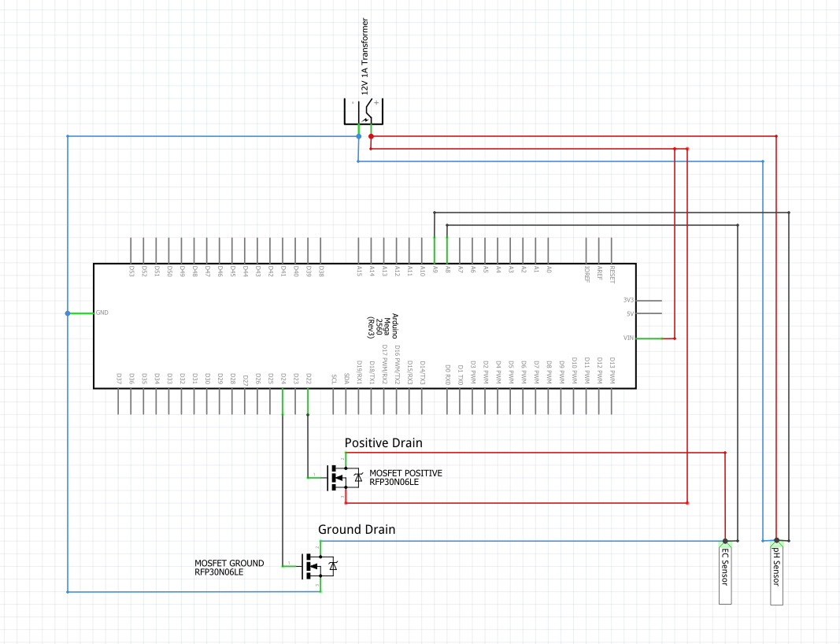Click the '12V 1A Transformer' label
The height and width of the screenshot is (644, 840).
pos(364,56)
